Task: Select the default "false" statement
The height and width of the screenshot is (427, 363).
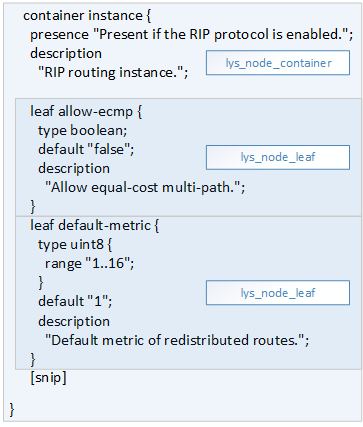Action: pos(86,149)
